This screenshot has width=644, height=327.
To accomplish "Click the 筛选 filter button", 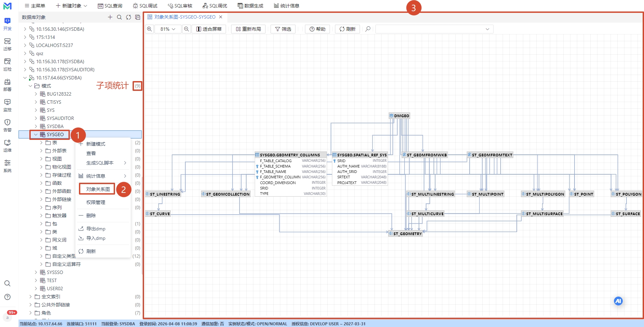I will coord(283,29).
